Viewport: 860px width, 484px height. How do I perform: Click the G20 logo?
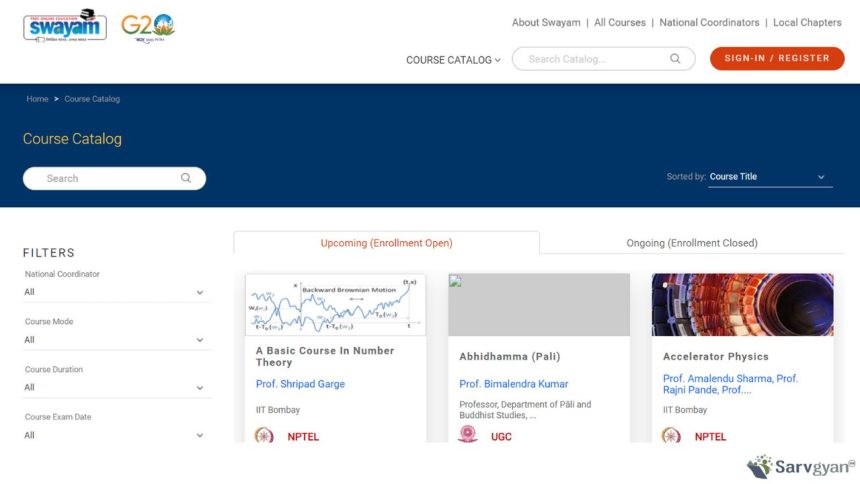tap(148, 26)
